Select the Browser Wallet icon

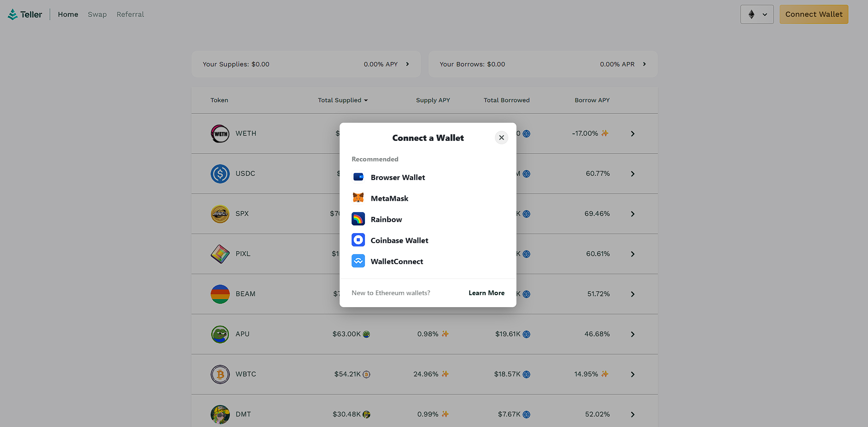pyautogui.click(x=358, y=177)
